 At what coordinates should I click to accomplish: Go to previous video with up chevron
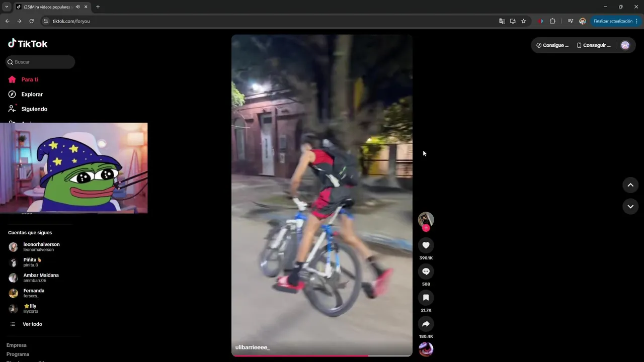pyautogui.click(x=630, y=185)
